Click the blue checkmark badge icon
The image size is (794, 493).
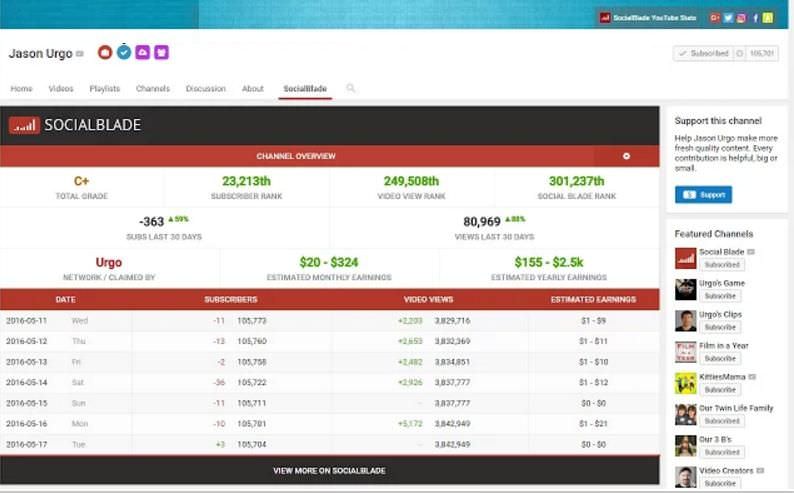click(x=124, y=52)
